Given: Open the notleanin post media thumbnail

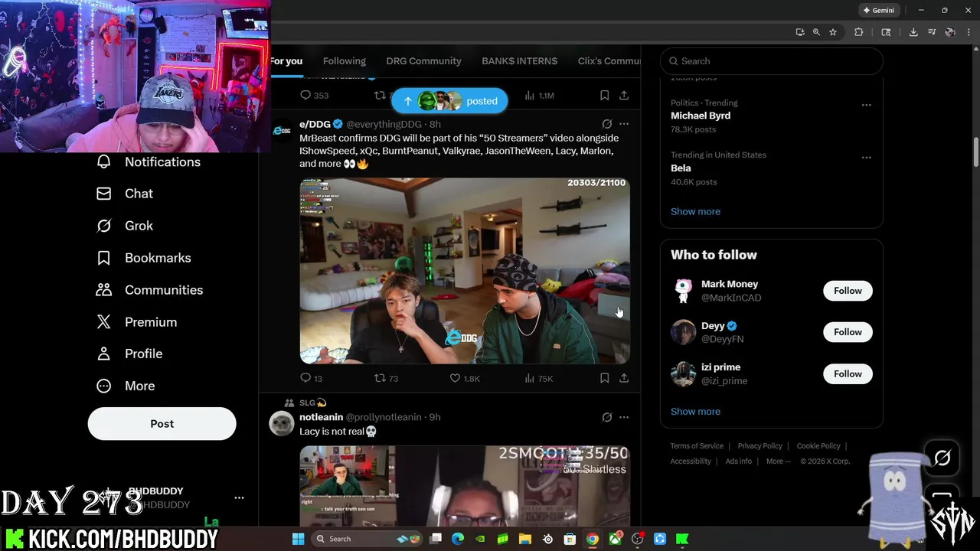Looking at the screenshot, I should tap(465, 486).
